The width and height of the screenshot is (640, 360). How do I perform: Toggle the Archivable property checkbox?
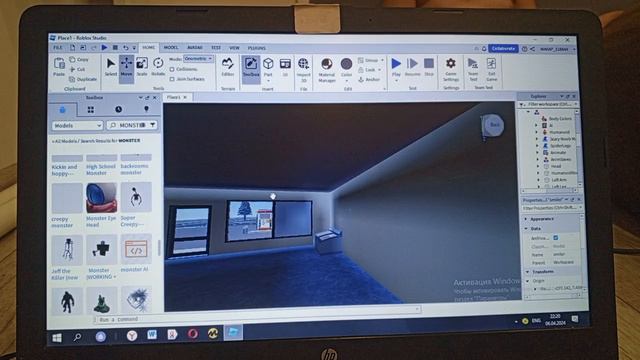point(556,238)
